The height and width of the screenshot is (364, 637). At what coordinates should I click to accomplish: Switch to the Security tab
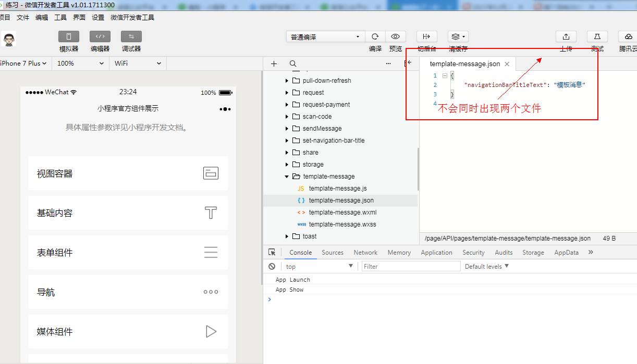coord(473,253)
